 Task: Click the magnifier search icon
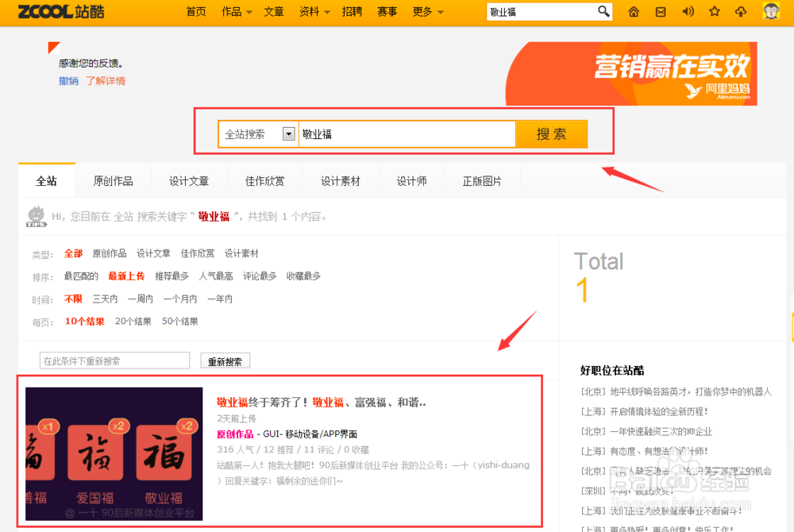click(x=603, y=12)
